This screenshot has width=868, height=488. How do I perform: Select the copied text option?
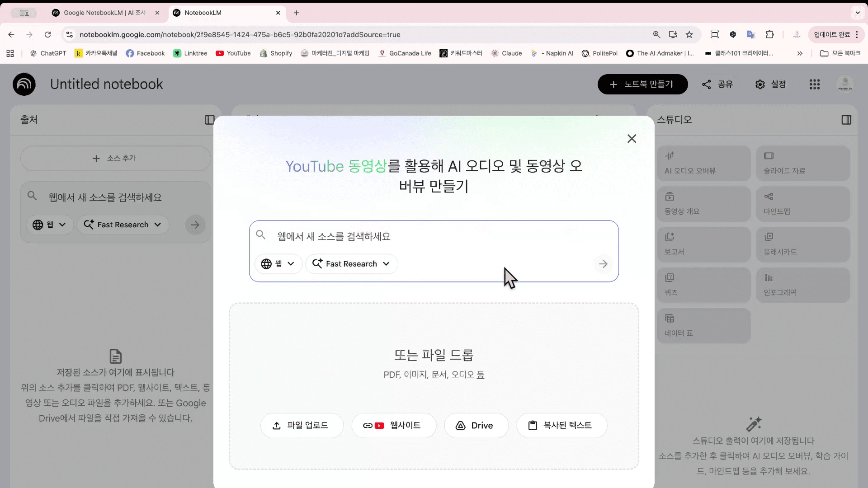[x=561, y=426]
